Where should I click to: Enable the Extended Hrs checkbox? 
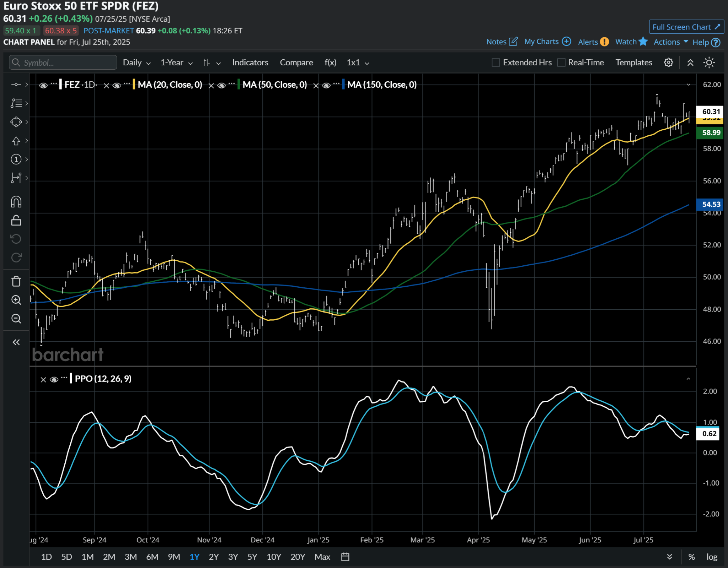(496, 63)
